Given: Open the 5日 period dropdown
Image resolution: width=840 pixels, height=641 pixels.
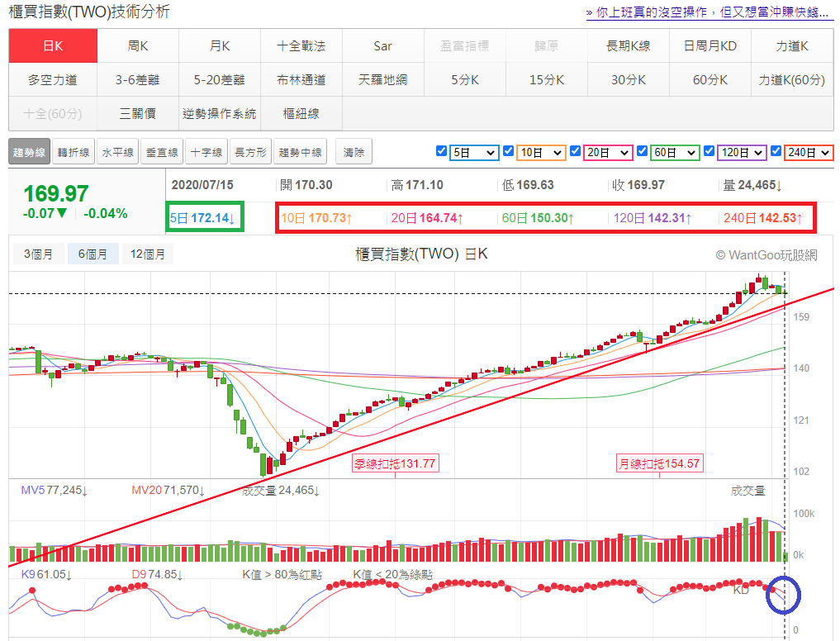Looking at the screenshot, I should (474, 153).
